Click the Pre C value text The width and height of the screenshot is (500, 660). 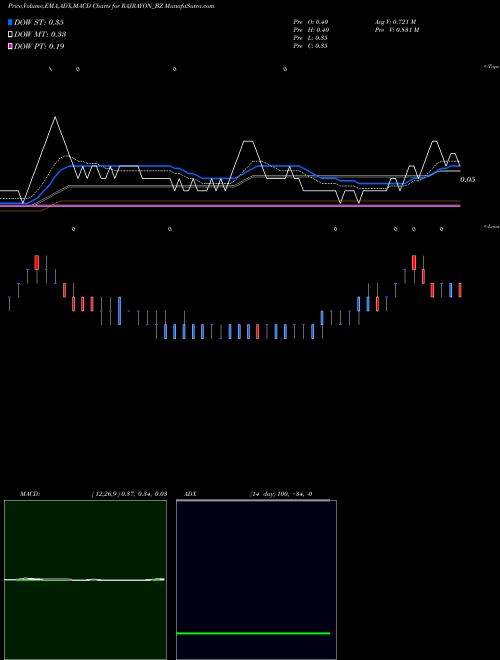(311, 46)
